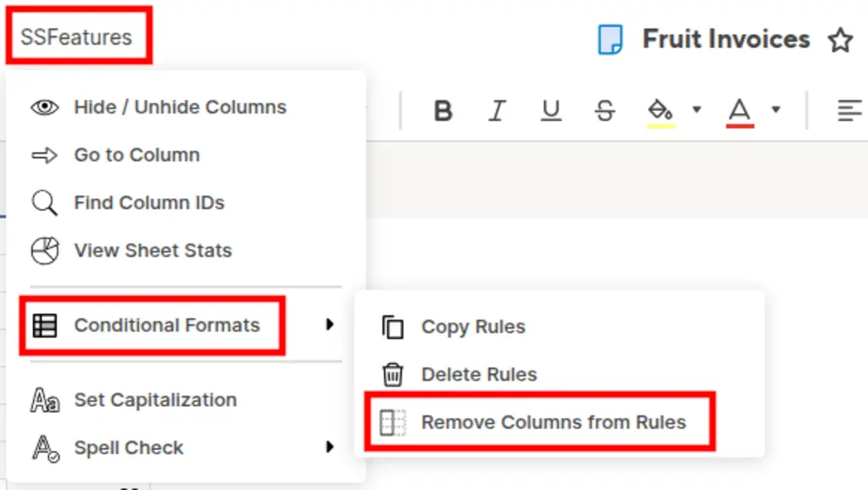Open the text color dropdown arrow

(x=776, y=109)
